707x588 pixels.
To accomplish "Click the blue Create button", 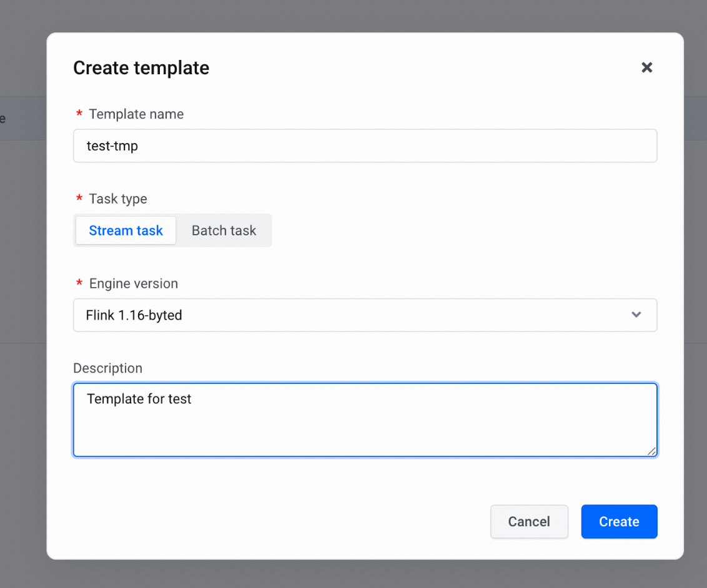I will pos(619,521).
